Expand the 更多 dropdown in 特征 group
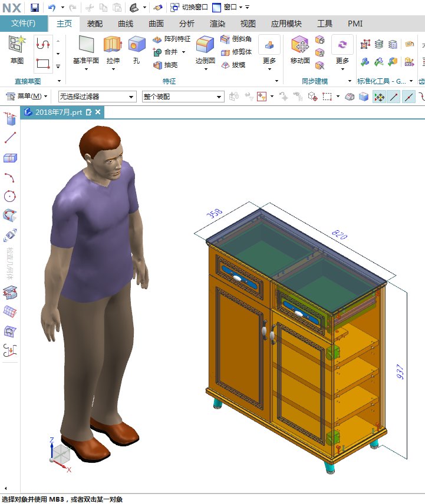Image resolution: width=425 pixels, height=504 pixels. 269,50
